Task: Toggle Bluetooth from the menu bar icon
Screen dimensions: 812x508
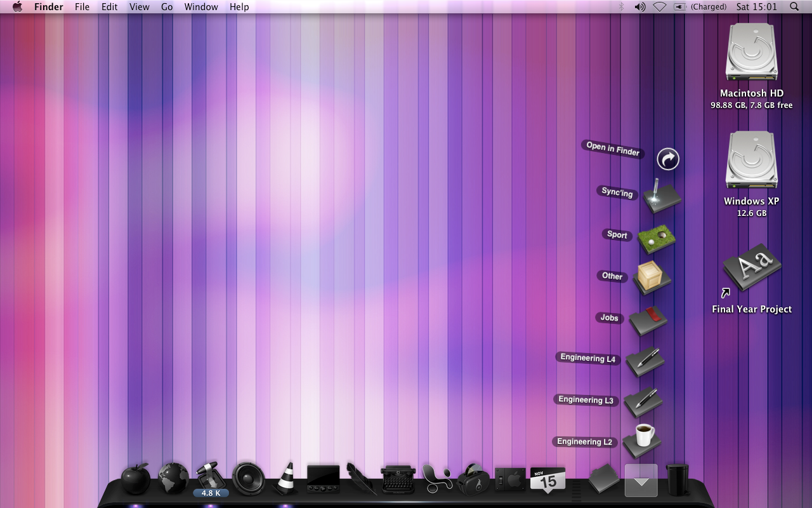Action: (621, 7)
